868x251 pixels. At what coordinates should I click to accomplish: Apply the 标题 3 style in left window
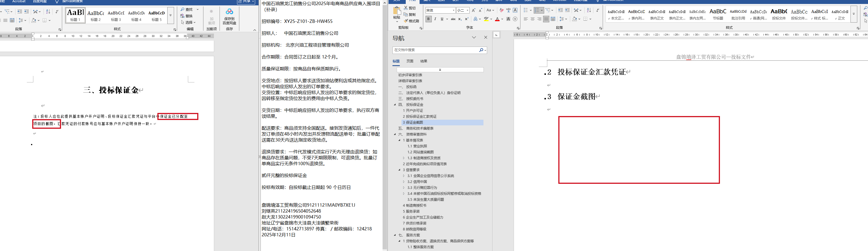click(x=116, y=16)
